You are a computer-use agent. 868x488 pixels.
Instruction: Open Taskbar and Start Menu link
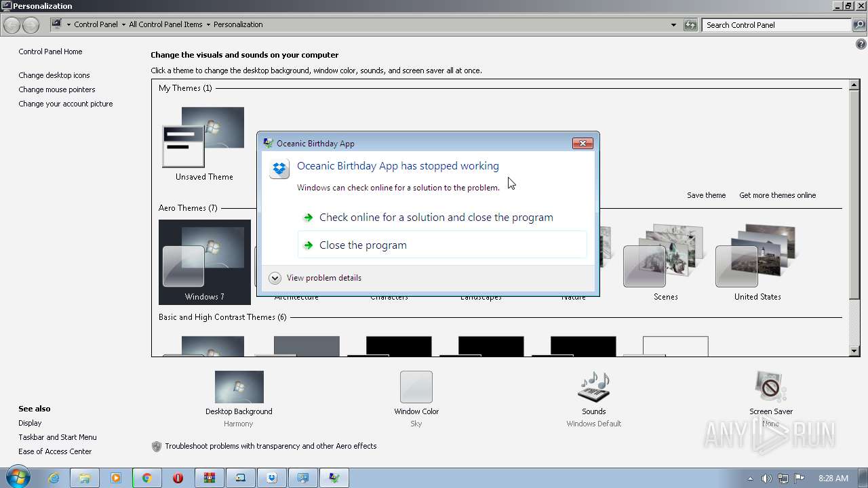(x=58, y=437)
